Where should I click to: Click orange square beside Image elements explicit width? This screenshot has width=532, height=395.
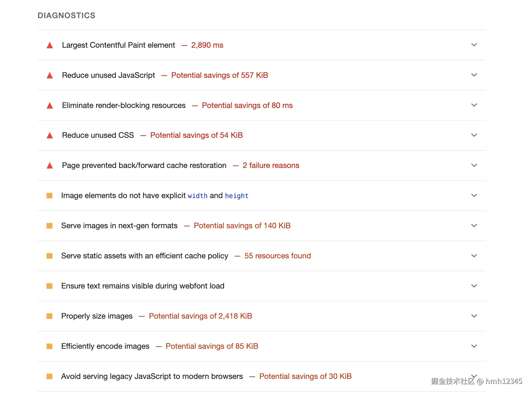click(49, 195)
